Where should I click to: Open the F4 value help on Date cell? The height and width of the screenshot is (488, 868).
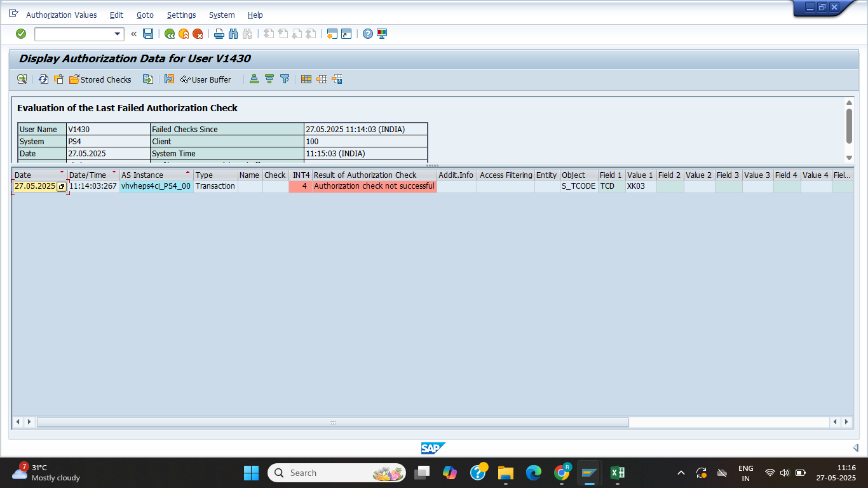coord(62,187)
